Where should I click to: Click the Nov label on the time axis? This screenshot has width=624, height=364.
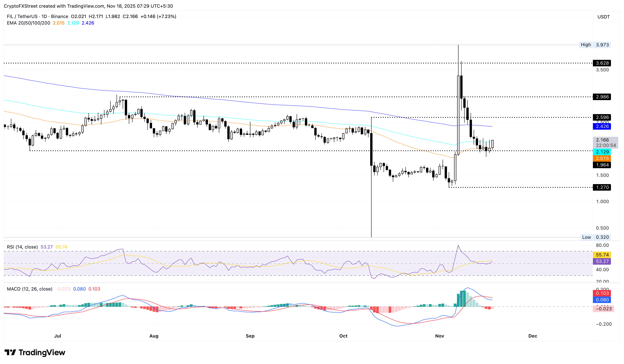(440, 336)
